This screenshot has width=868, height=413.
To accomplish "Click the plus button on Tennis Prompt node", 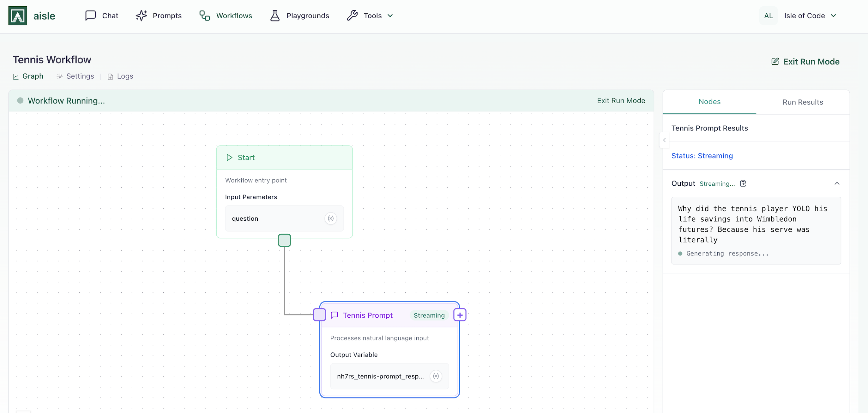I will point(460,314).
